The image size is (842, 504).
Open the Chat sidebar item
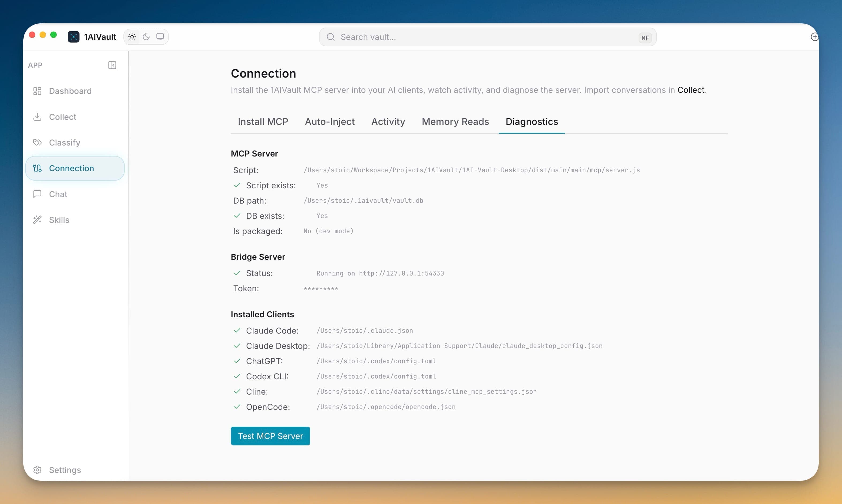(x=75, y=194)
